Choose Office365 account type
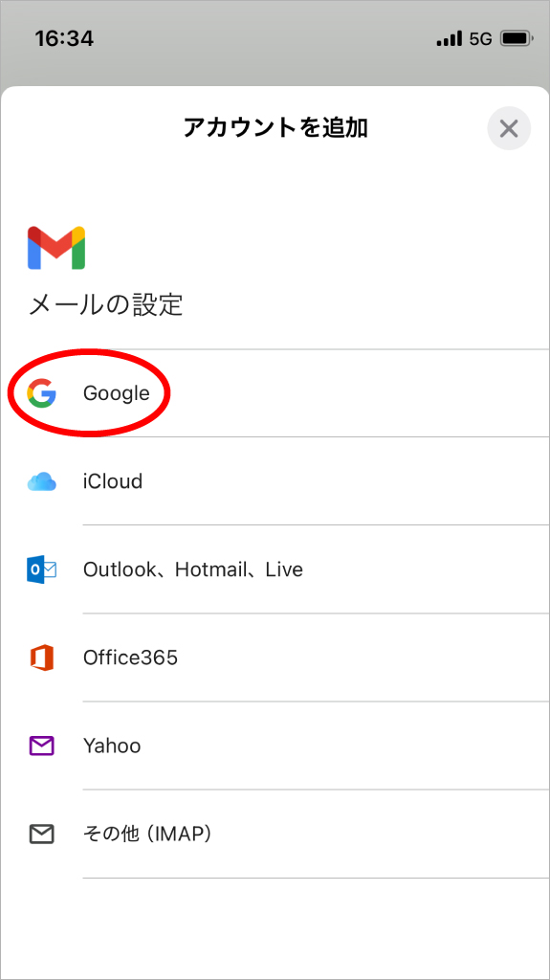550x980 pixels. point(275,658)
